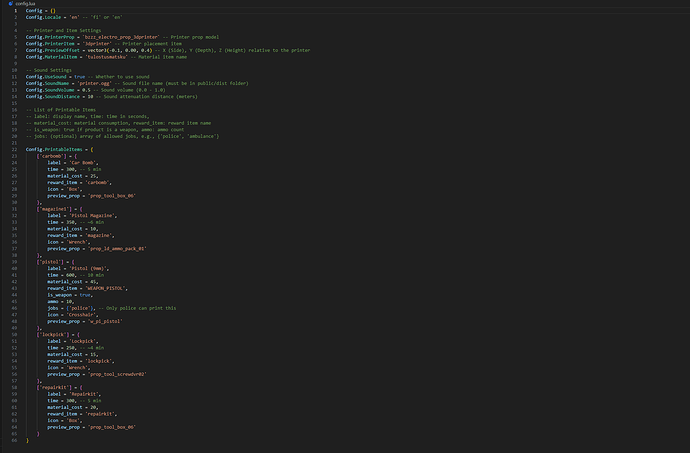Image resolution: width=690 pixels, height=453 pixels.
Task: Click time = 350 in magazine1 entry
Action: (61, 222)
